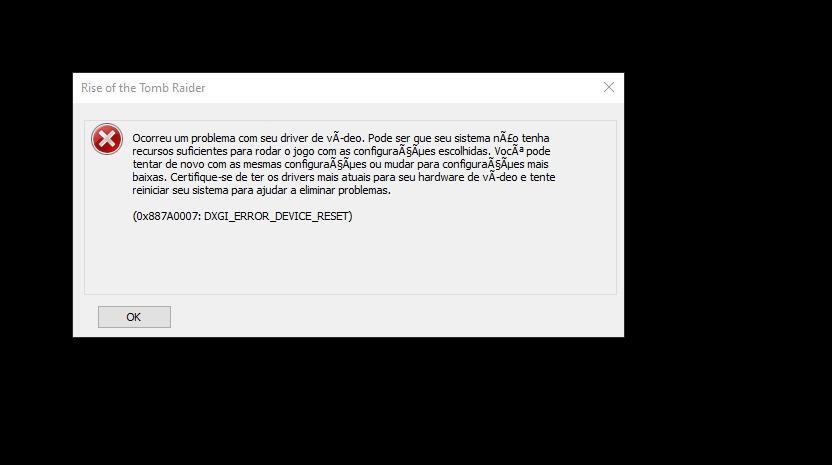Click the word sistema in the first line
The height and width of the screenshot is (465, 832).
pyautogui.click(x=472, y=138)
